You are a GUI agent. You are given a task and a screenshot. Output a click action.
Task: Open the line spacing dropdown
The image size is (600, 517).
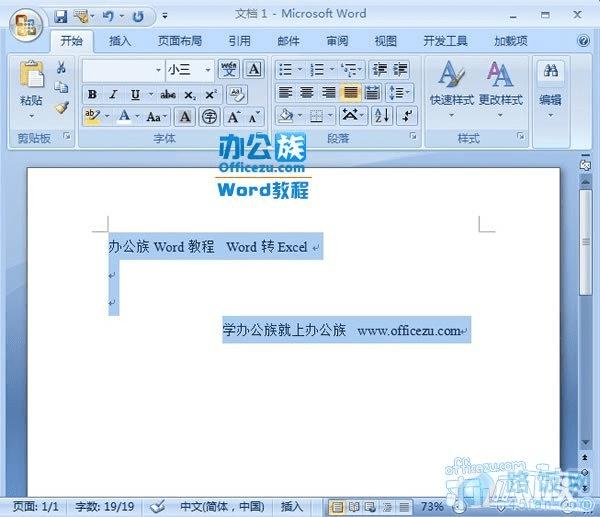point(399,93)
